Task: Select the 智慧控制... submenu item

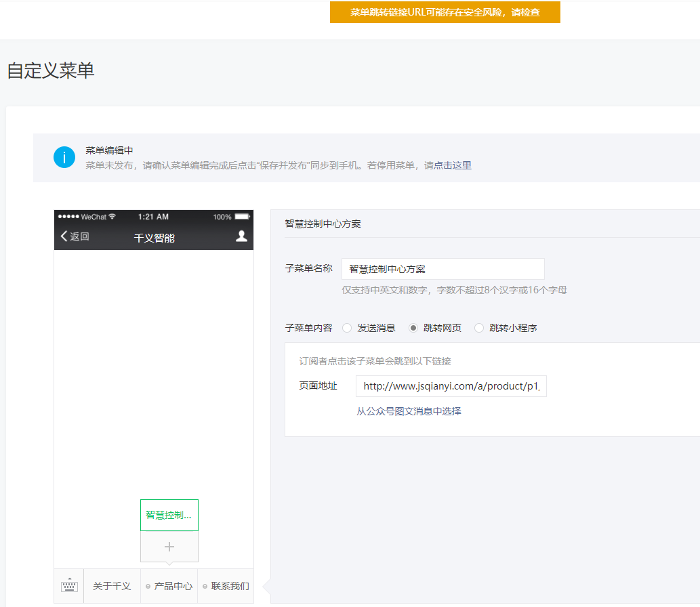Action: (x=169, y=515)
